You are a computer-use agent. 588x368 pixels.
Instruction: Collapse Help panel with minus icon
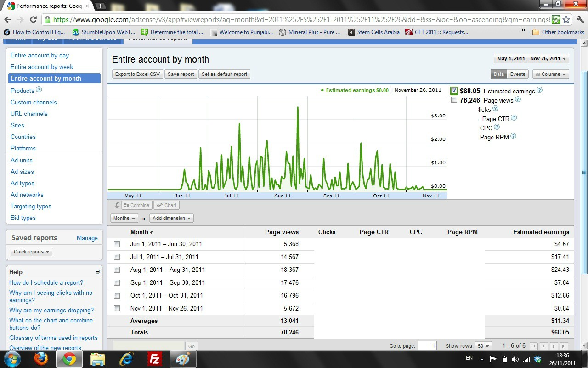[x=97, y=272]
